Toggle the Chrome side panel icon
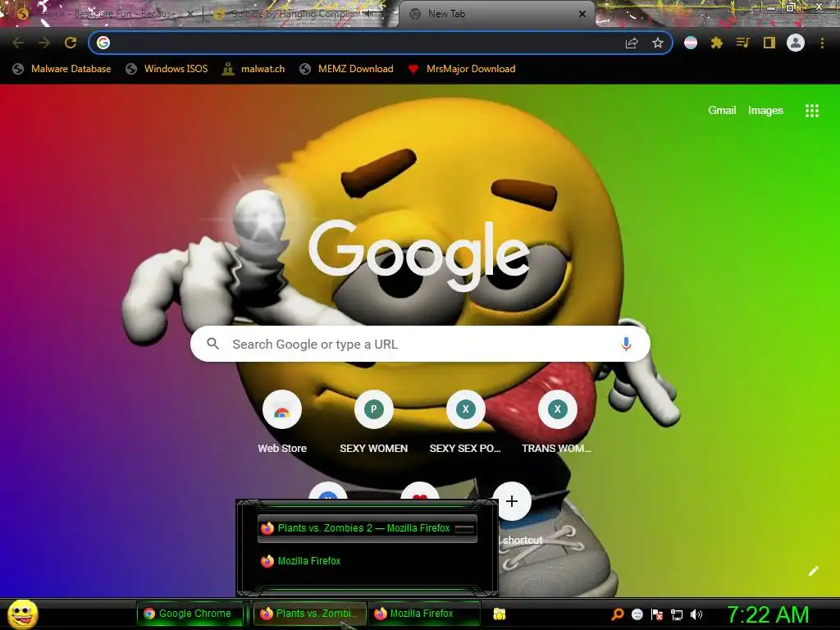The width and height of the screenshot is (840, 630). click(769, 43)
